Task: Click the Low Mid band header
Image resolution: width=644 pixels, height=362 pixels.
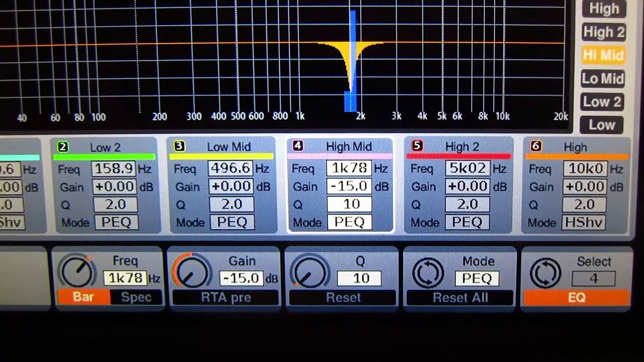Action: pyautogui.click(x=228, y=147)
